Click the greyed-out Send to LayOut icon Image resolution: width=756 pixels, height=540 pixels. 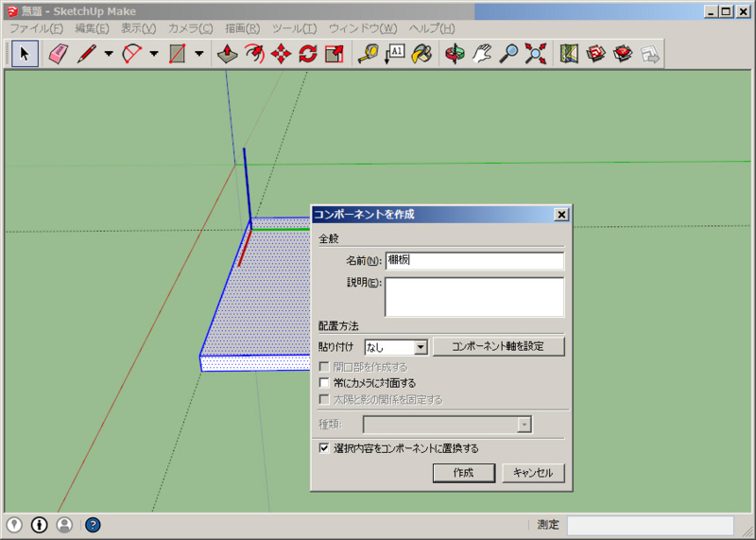[650, 54]
